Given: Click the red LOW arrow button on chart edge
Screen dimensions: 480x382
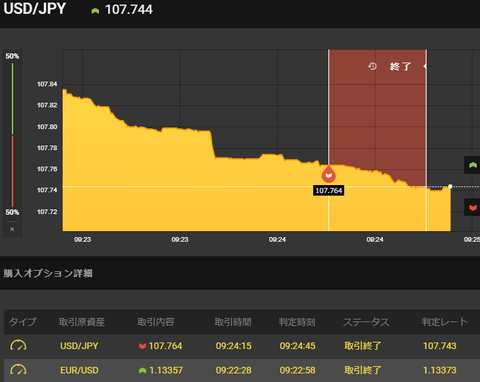Looking at the screenshot, I should pyautogui.click(x=472, y=207).
